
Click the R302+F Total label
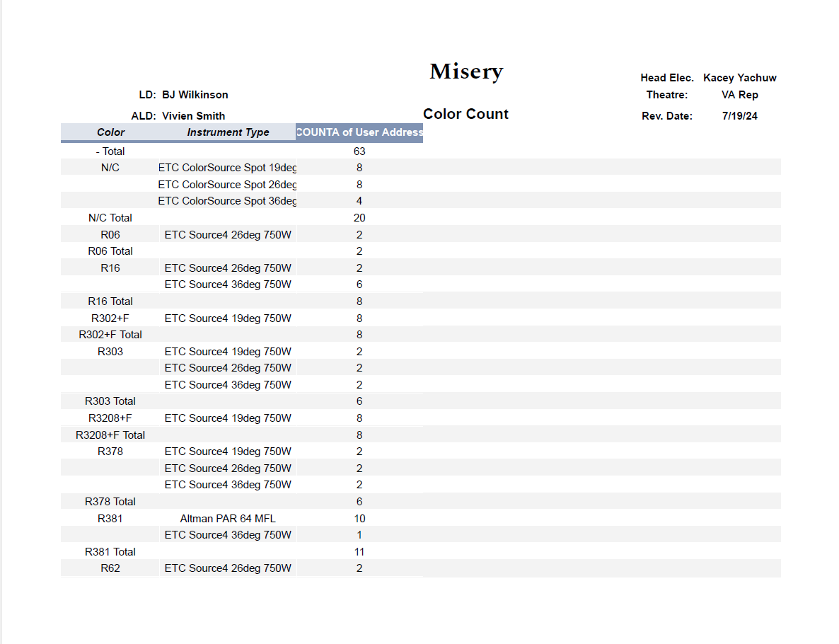[x=110, y=335]
